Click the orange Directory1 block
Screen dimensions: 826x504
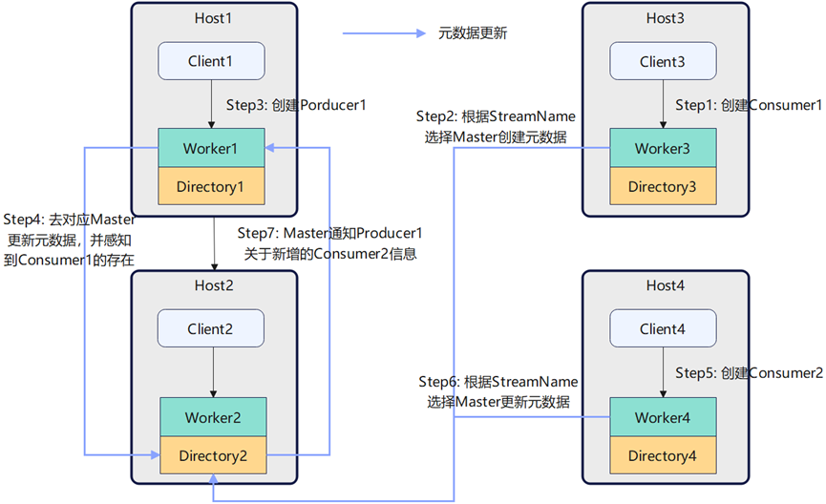(210, 187)
